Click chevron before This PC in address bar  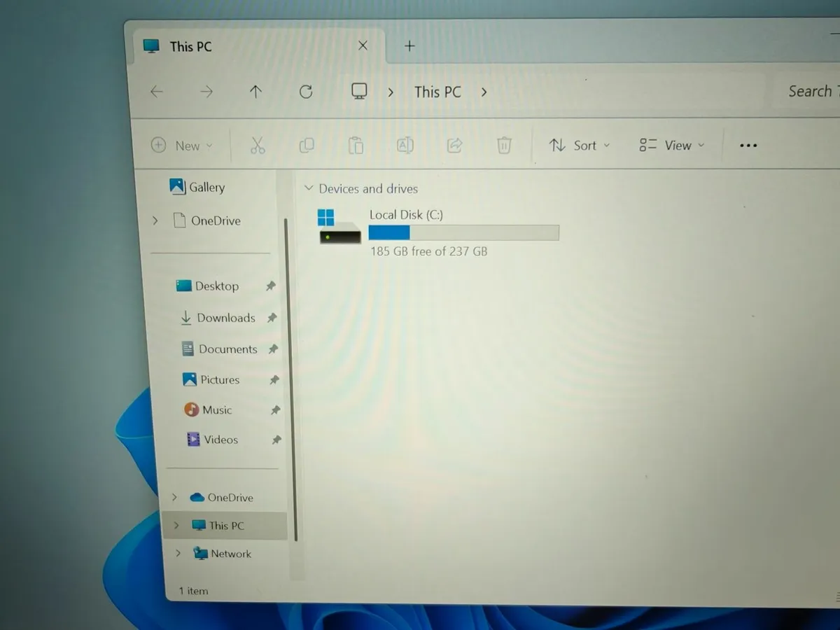click(x=391, y=92)
